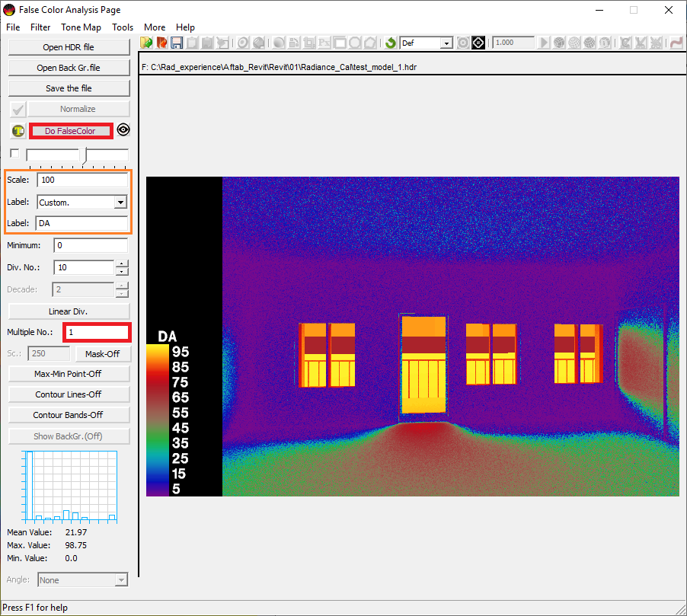Viewport: 687px width, 616px height.
Task: Click the resize squares icon in toolbar
Action: pyautogui.click(x=294, y=43)
